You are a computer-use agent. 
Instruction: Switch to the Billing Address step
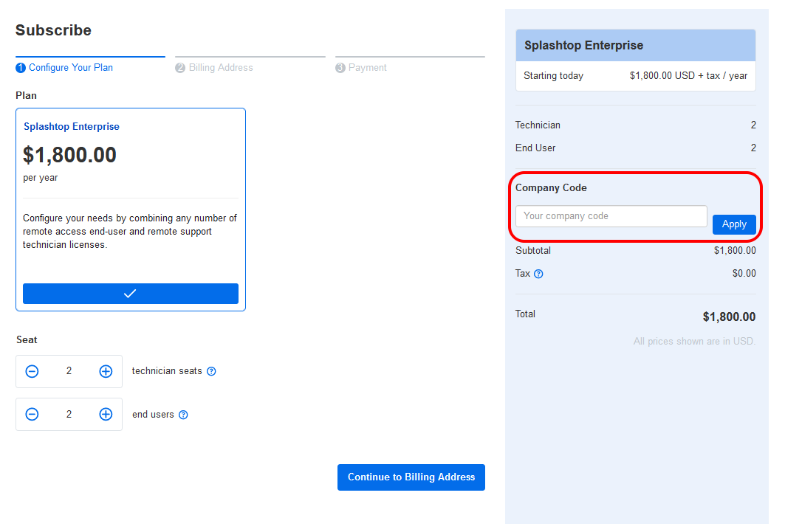pyautogui.click(x=220, y=68)
